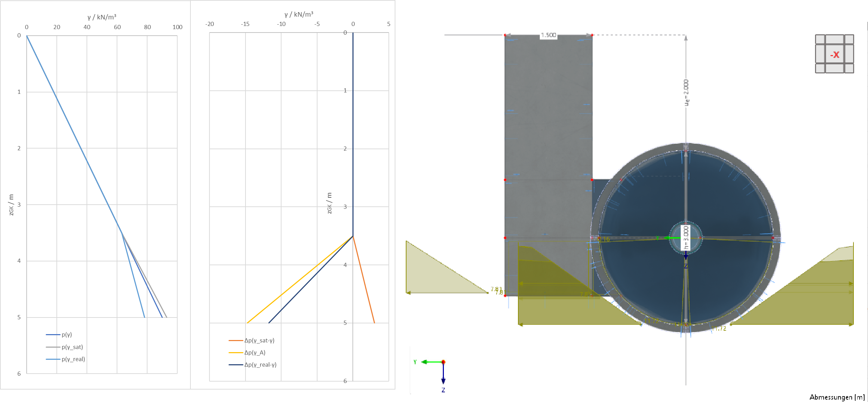Click the h=3.000 dimension label in the tunnel
Viewport: 868px width, 402px height.
coord(686,238)
